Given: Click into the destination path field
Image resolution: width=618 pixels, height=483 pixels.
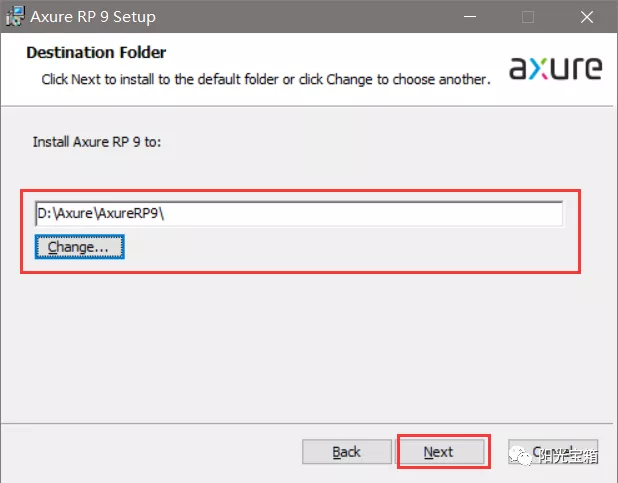Looking at the screenshot, I should (x=300, y=214).
